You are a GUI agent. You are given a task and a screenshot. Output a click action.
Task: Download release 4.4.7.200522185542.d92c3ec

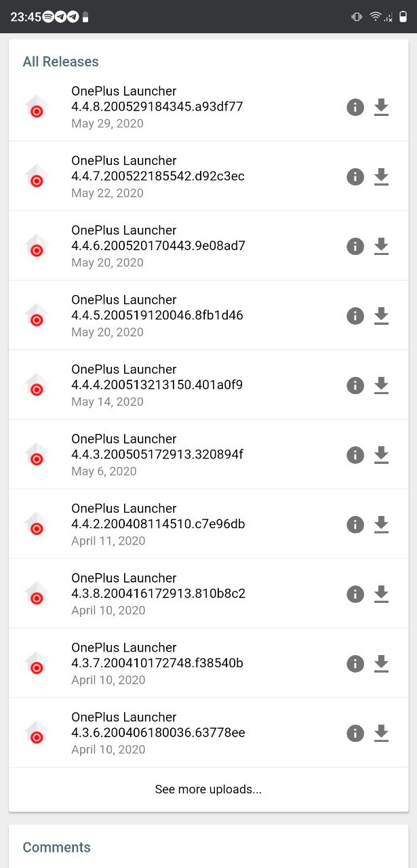[382, 177]
